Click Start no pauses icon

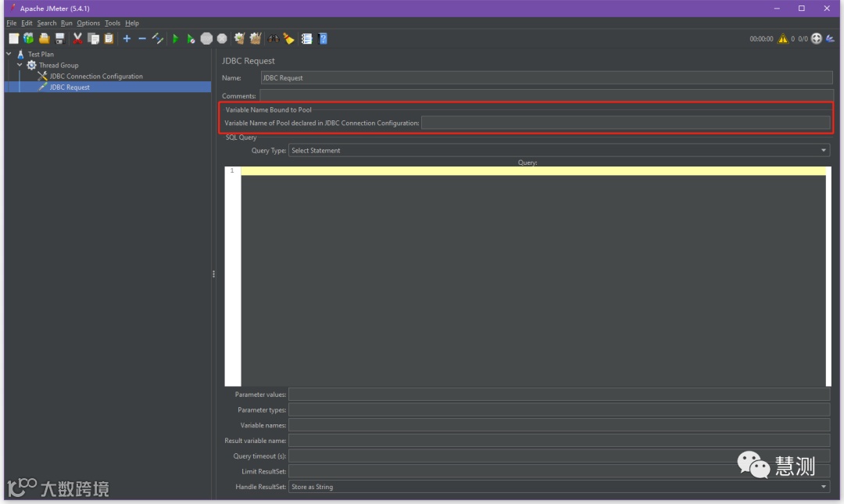(x=191, y=38)
